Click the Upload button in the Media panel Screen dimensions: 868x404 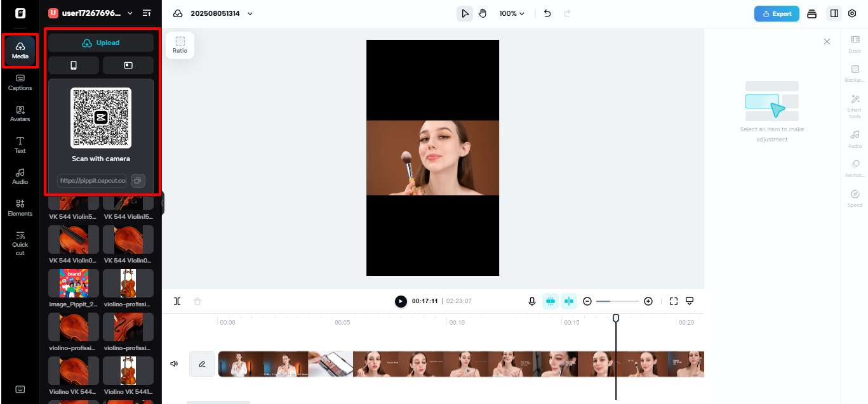[100, 42]
